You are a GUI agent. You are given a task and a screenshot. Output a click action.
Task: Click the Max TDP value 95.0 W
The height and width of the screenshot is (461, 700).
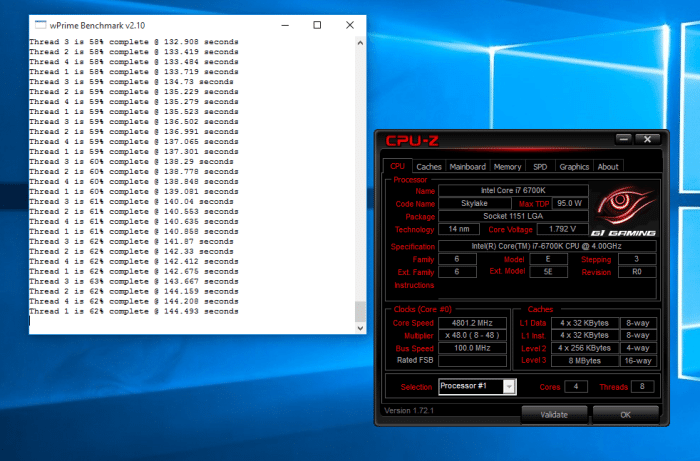coord(570,204)
